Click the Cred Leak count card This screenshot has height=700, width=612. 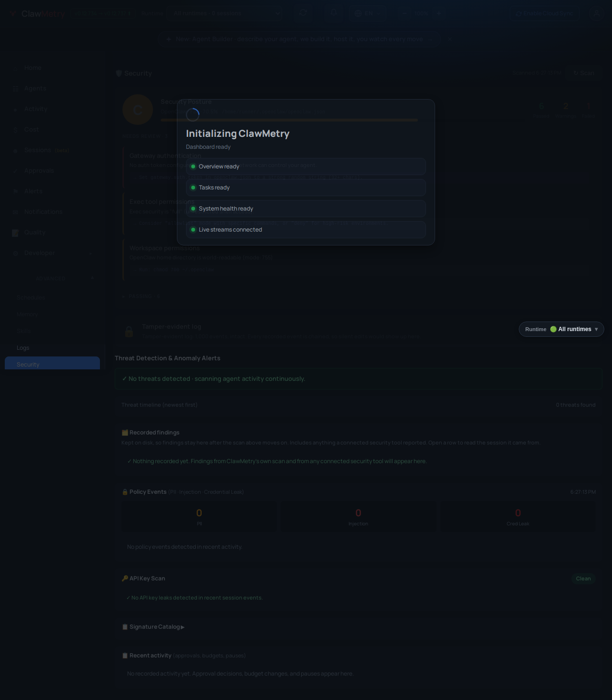click(518, 517)
